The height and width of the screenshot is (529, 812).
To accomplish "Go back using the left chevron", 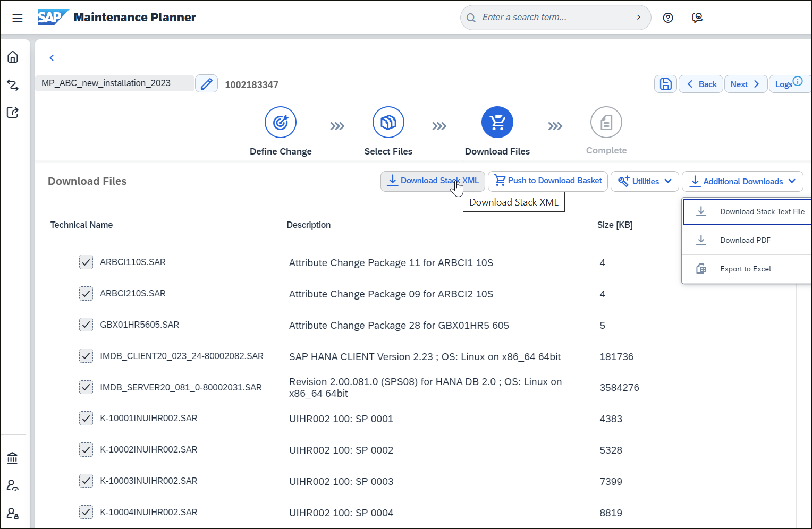I will [52, 58].
